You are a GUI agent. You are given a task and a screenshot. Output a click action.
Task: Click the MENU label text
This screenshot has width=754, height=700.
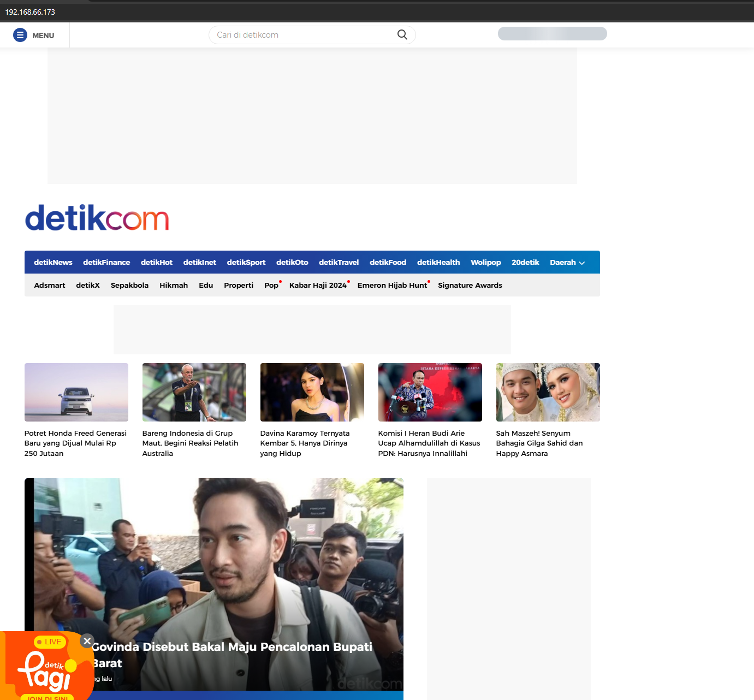tap(43, 35)
